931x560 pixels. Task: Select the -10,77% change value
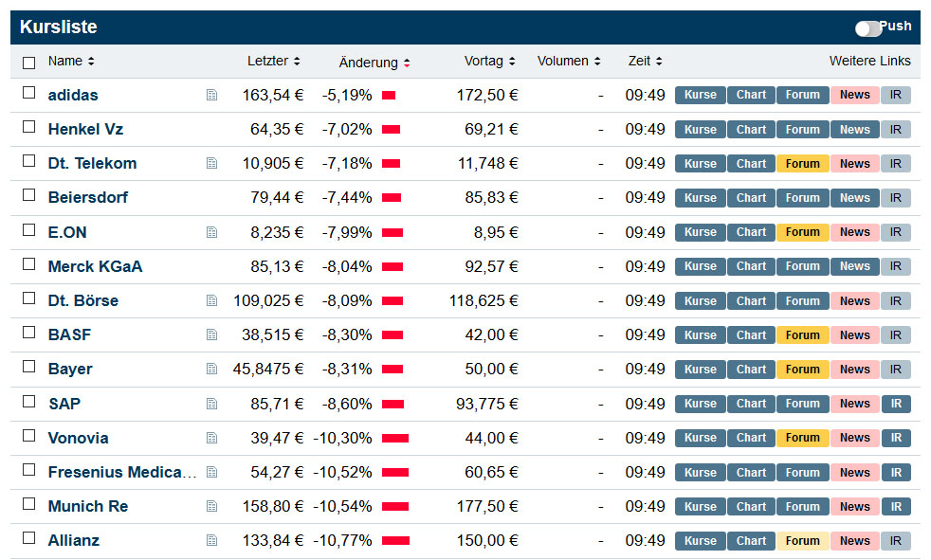point(342,540)
